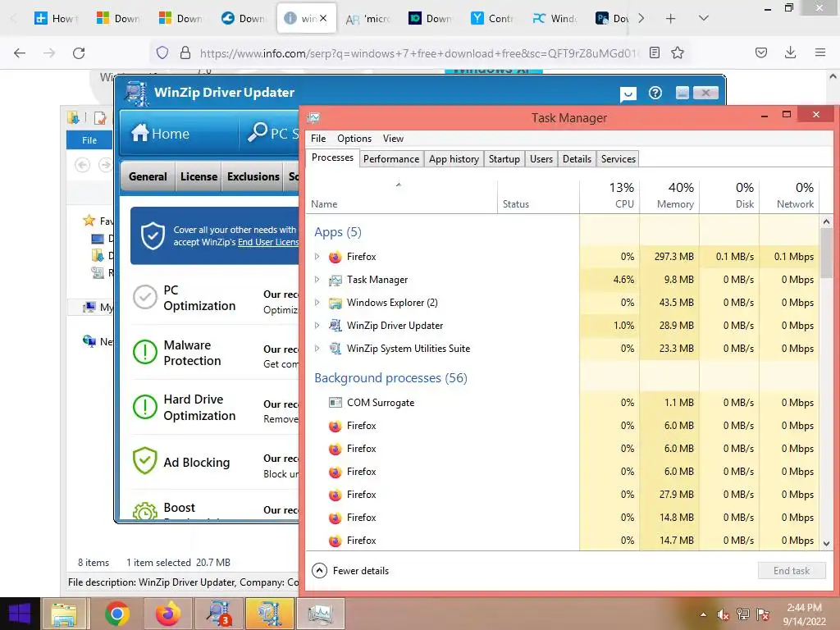Click the WinZip Driver Updater help icon
This screenshot has height=630, width=840.
click(655, 93)
